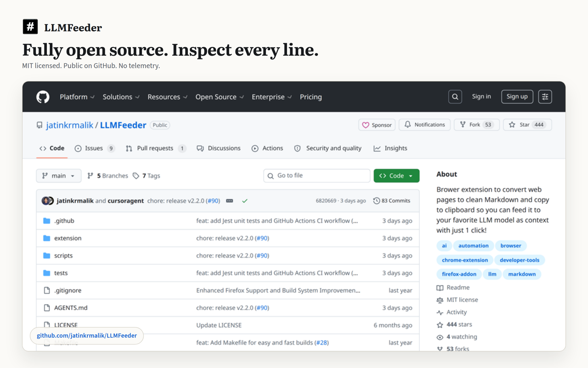This screenshot has width=588, height=368.
Task: Click the AGENTS.md file icon
Action: (46, 308)
